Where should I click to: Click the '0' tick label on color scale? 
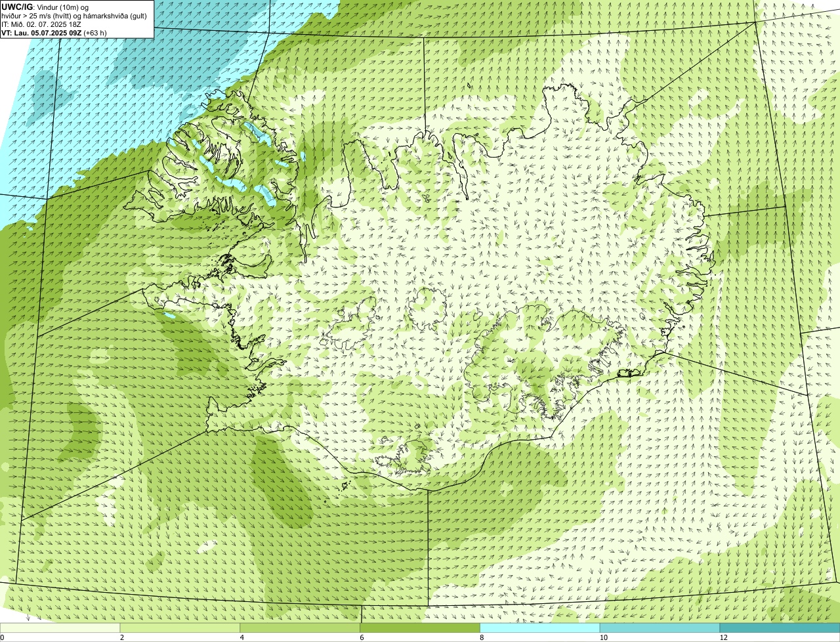(3, 637)
